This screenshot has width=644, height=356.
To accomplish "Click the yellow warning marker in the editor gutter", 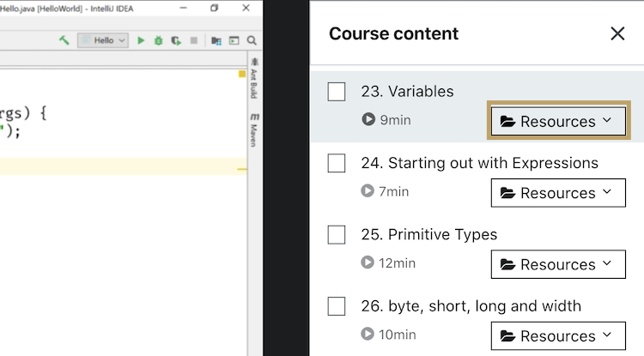I will (x=242, y=75).
